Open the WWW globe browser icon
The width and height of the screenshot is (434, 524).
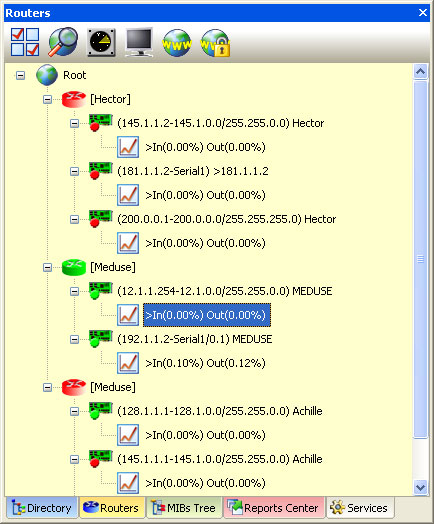coord(177,42)
